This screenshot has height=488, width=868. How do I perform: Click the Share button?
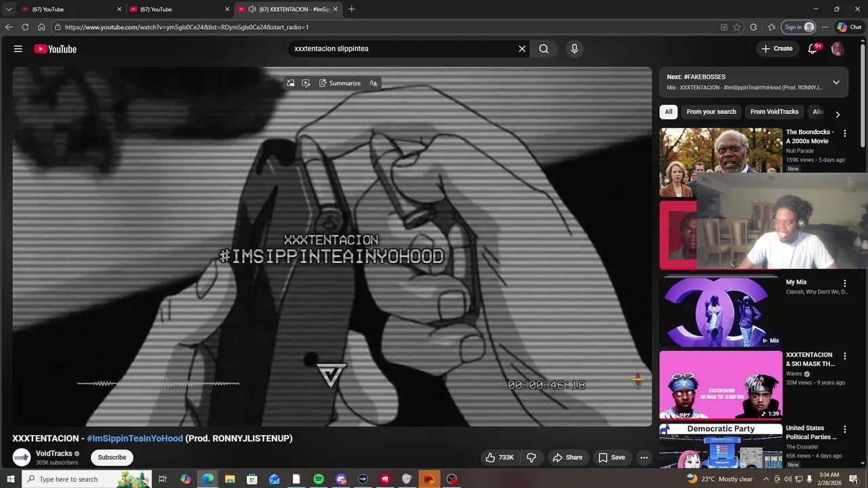pos(568,457)
